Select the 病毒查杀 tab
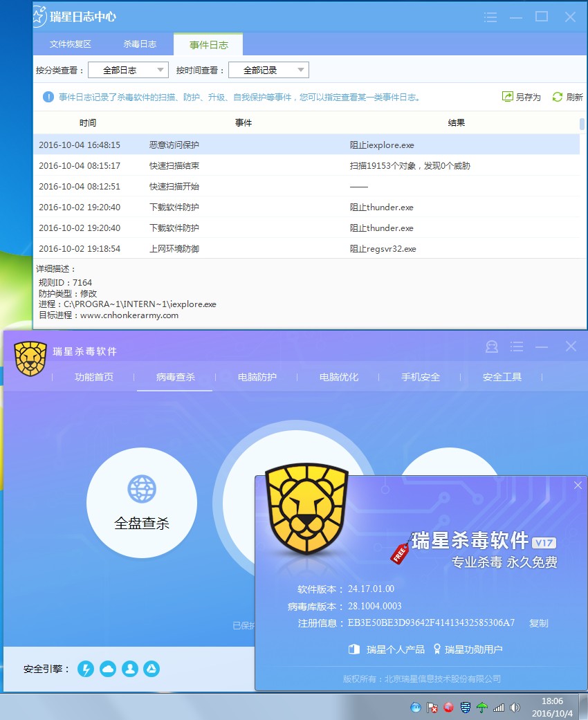Image resolution: width=588 pixels, height=720 pixels. 176,377
